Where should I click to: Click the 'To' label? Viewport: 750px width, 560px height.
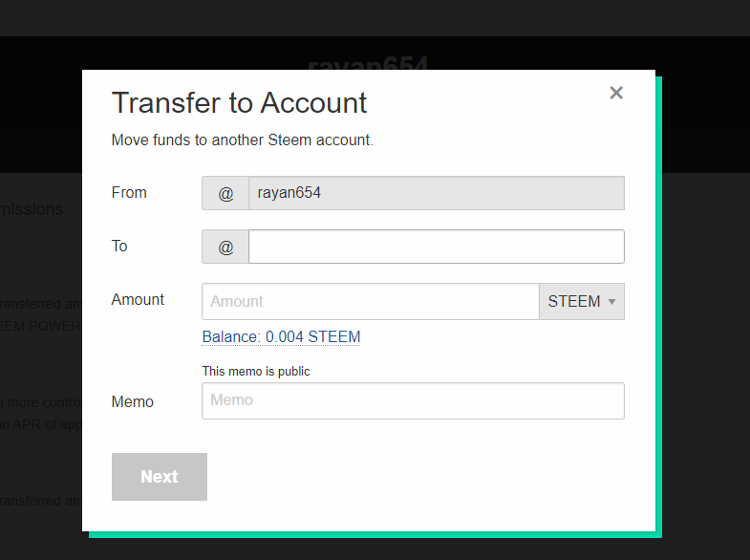[119, 246]
